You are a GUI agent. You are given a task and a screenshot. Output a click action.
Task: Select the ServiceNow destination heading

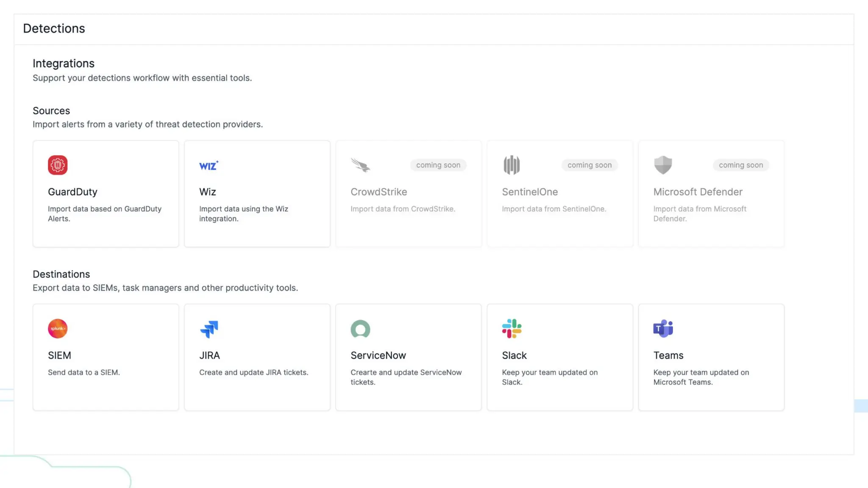[378, 355]
